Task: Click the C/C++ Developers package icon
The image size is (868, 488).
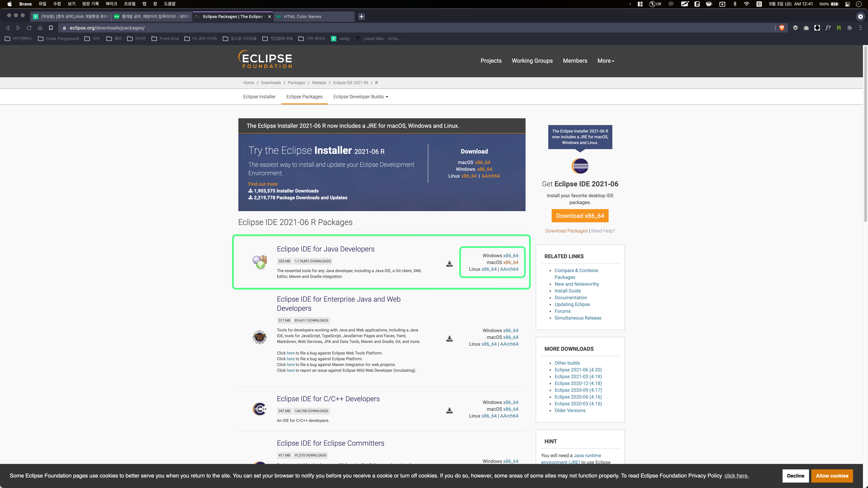Action: (x=259, y=409)
